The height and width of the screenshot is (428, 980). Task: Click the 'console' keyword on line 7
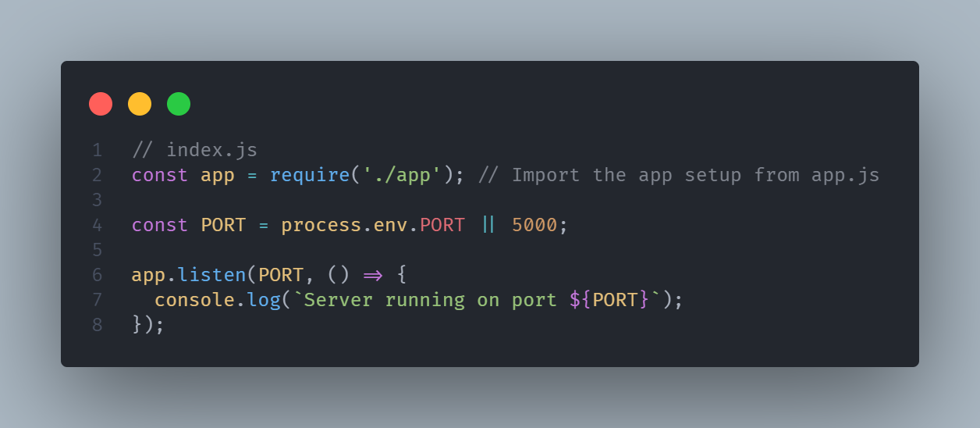pyautogui.click(x=195, y=300)
